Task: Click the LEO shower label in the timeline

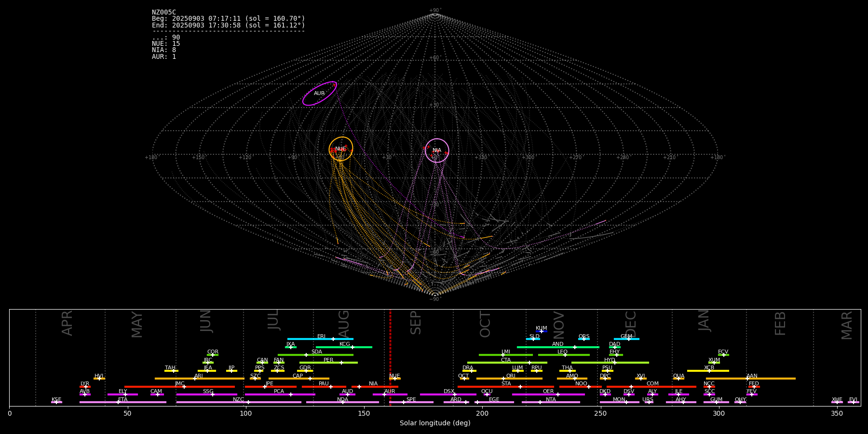Action: (563, 352)
